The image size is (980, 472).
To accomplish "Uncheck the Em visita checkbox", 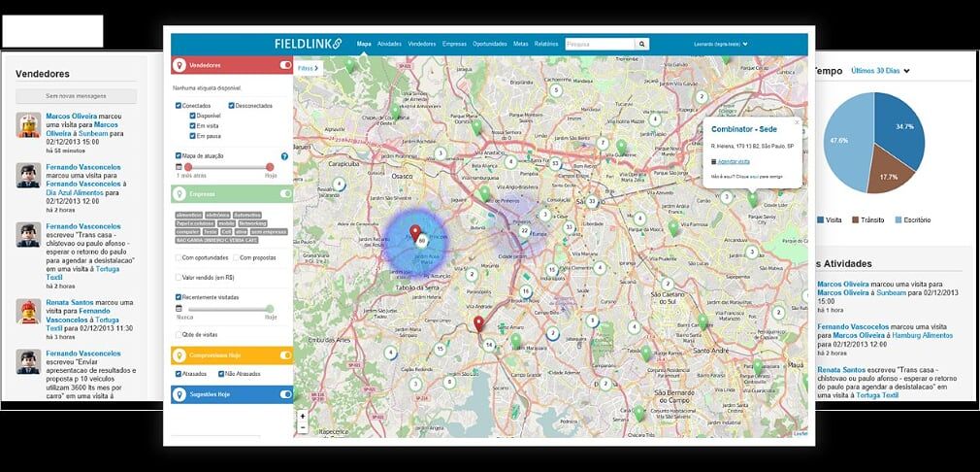I will pyautogui.click(x=192, y=125).
